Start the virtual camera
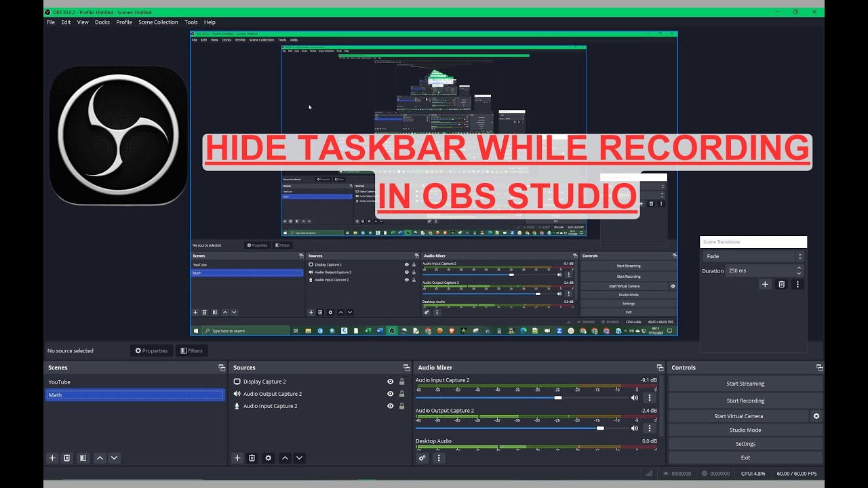This screenshot has width=868, height=488. pyautogui.click(x=738, y=416)
